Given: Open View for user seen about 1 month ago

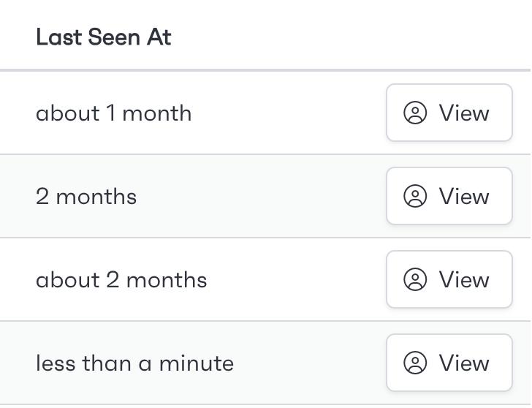Looking at the screenshot, I should pyautogui.click(x=449, y=113).
